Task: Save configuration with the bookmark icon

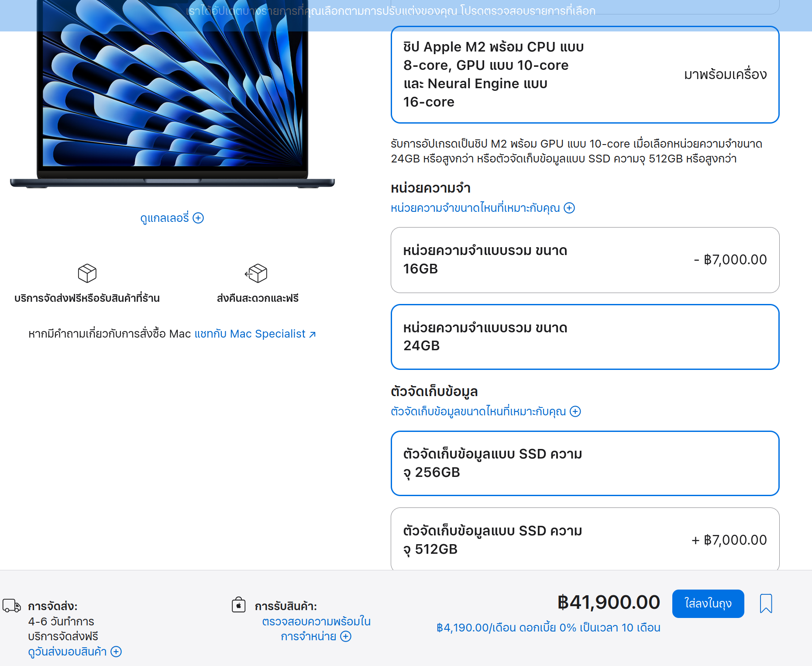Action: coord(766,604)
